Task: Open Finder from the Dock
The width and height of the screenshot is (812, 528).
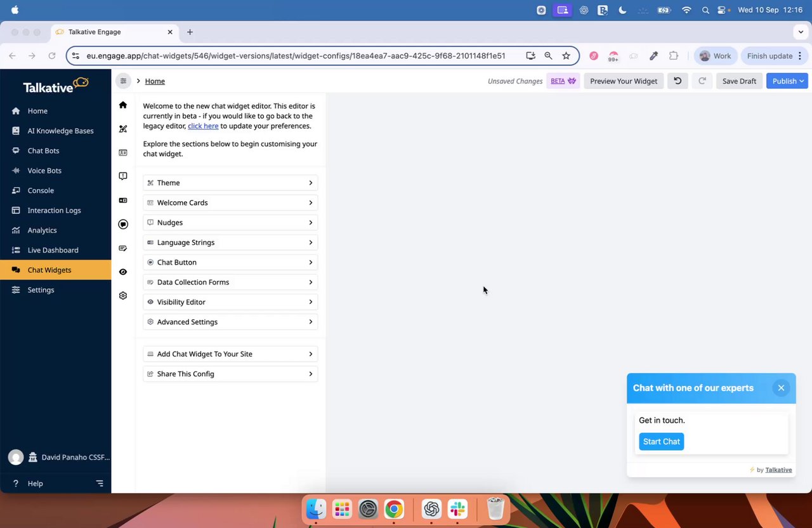Action: (x=316, y=509)
